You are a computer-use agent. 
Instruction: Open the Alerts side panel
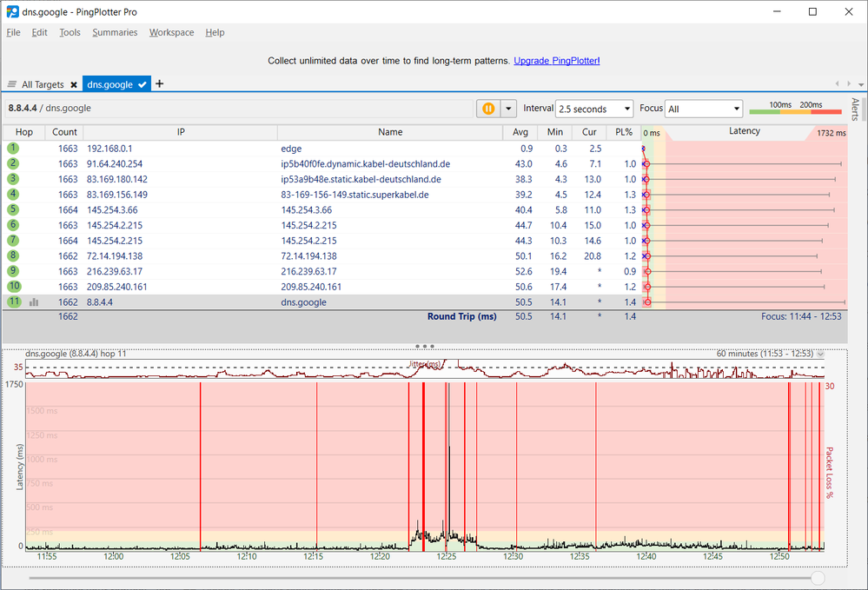tap(854, 109)
